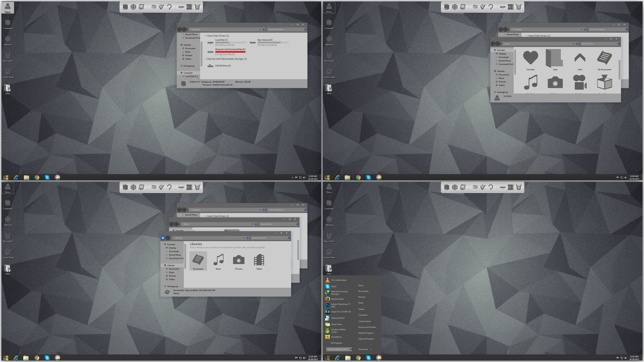644x362 pixels.
Task: Click the Dhruv window's right-hand content scrollbar
Action: [619, 70]
